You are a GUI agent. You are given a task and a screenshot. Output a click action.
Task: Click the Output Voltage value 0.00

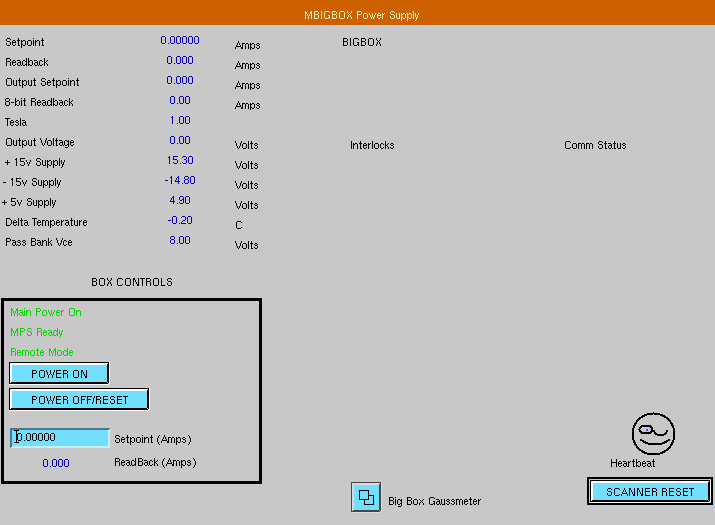180,140
